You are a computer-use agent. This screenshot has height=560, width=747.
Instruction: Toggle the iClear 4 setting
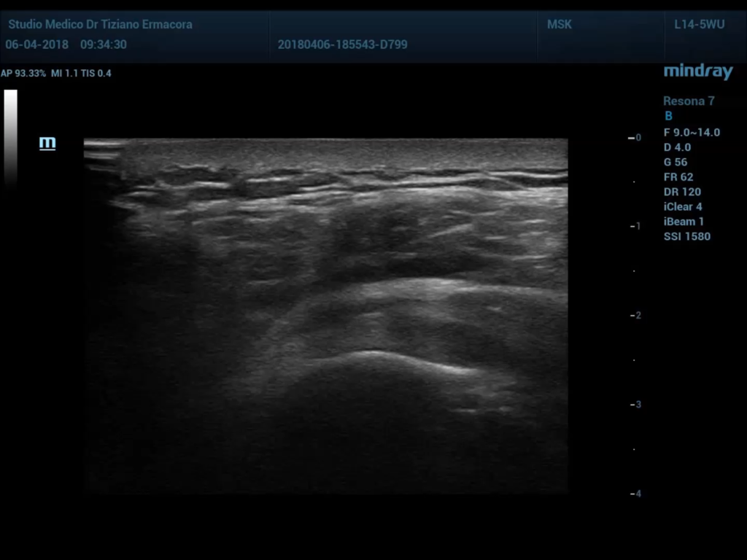pyautogui.click(x=683, y=206)
